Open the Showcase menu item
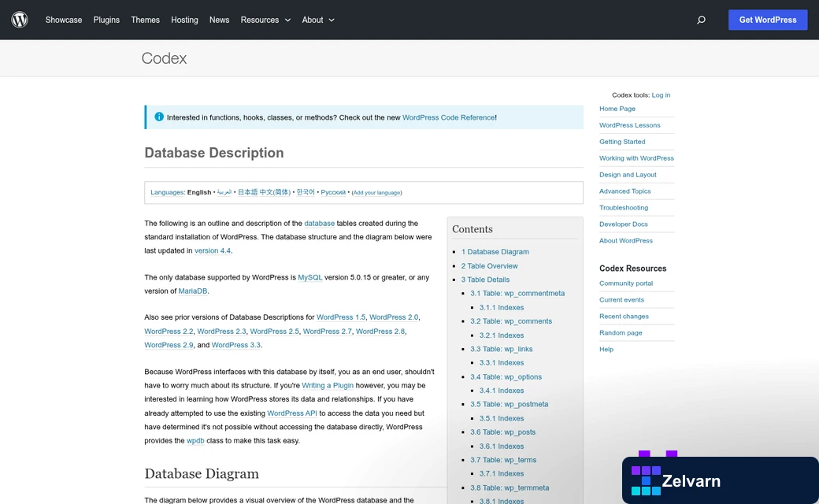 (x=64, y=20)
